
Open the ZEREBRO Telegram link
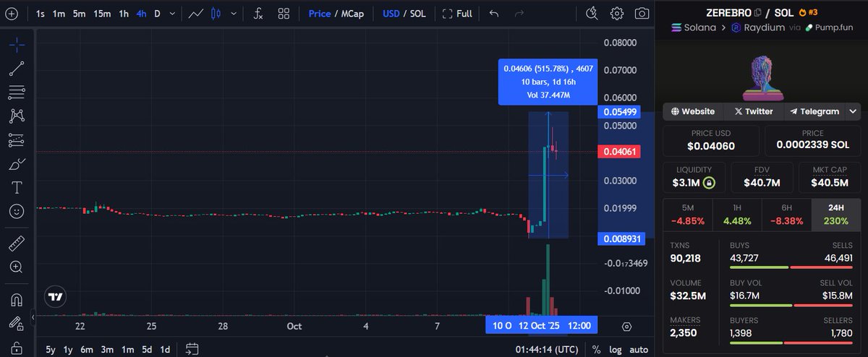[x=814, y=111]
